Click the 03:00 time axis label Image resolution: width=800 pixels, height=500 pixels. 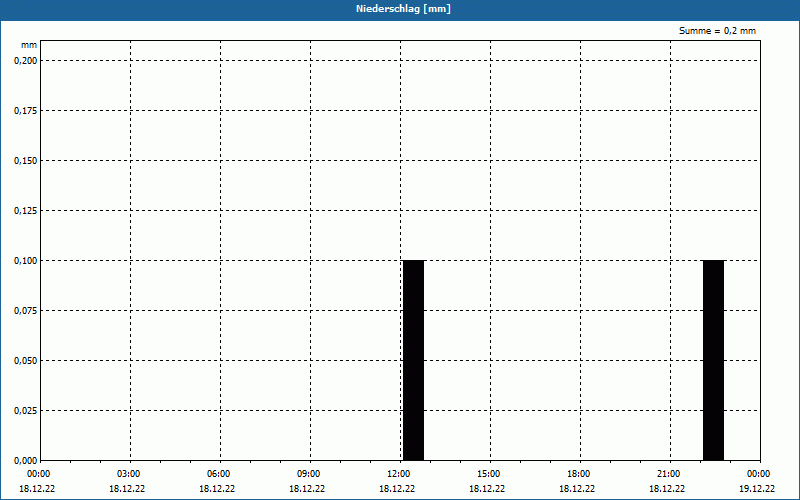[129, 474]
